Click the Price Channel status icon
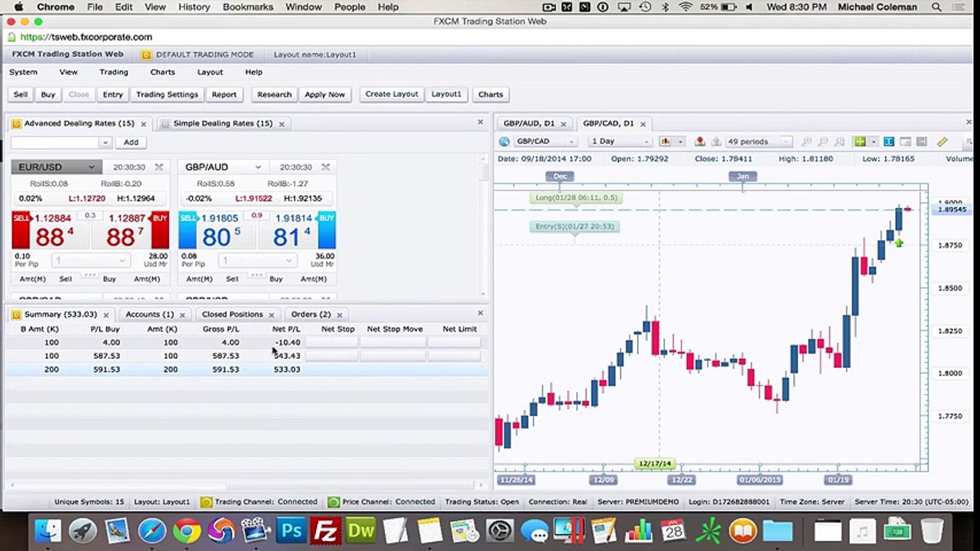Image resolution: width=980 pixels, height=551 pixels. (334, 502)
